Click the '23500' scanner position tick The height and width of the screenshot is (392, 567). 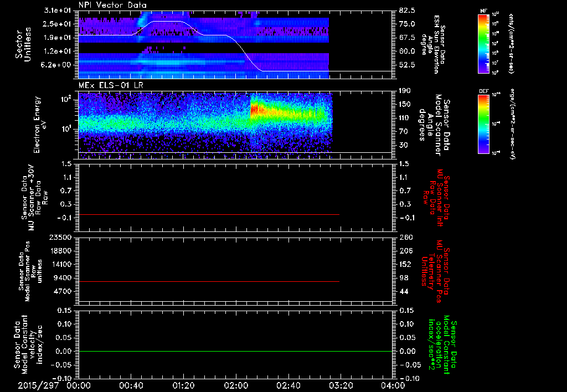[60, 238]
